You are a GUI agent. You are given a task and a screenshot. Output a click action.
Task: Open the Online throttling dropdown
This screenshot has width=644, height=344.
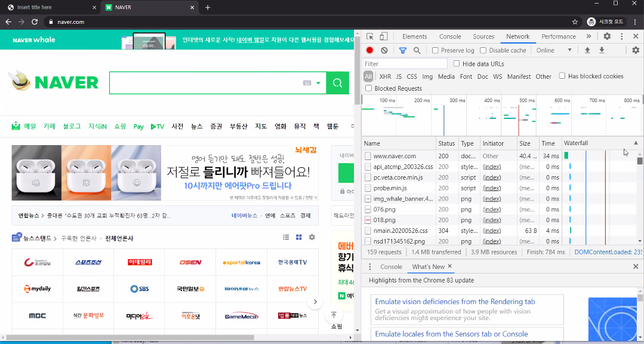554,50
